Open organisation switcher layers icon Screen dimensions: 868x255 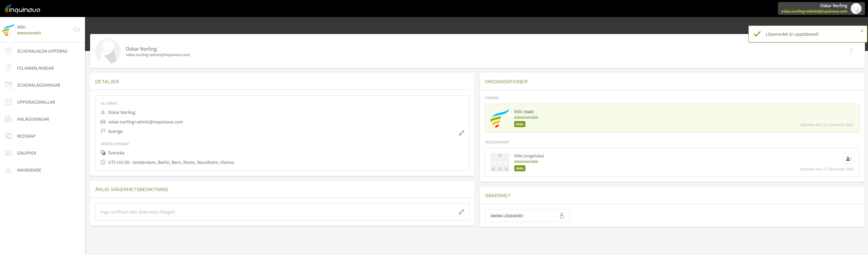pyautogui.click(x=76, y=30)
